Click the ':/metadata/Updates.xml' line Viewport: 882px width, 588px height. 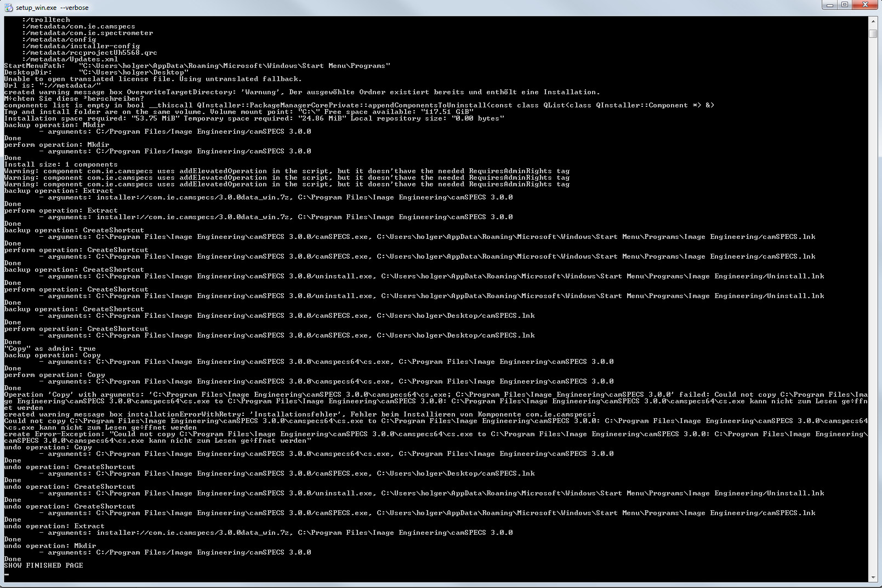pos(70,59)
